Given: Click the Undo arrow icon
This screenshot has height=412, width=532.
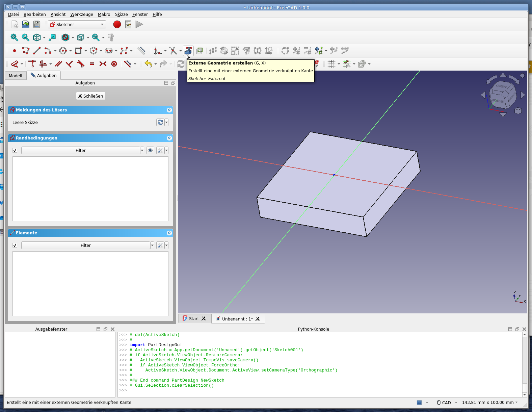Looking at the screenshot, I should 148,64.
